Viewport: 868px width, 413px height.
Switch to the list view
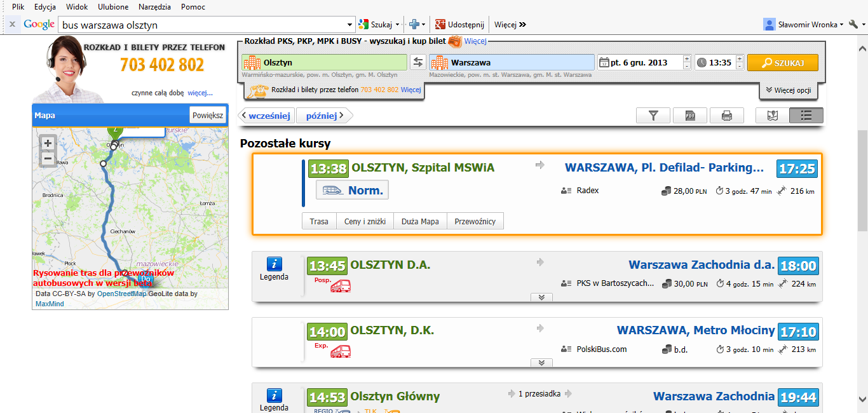click(x=806, y=116)
